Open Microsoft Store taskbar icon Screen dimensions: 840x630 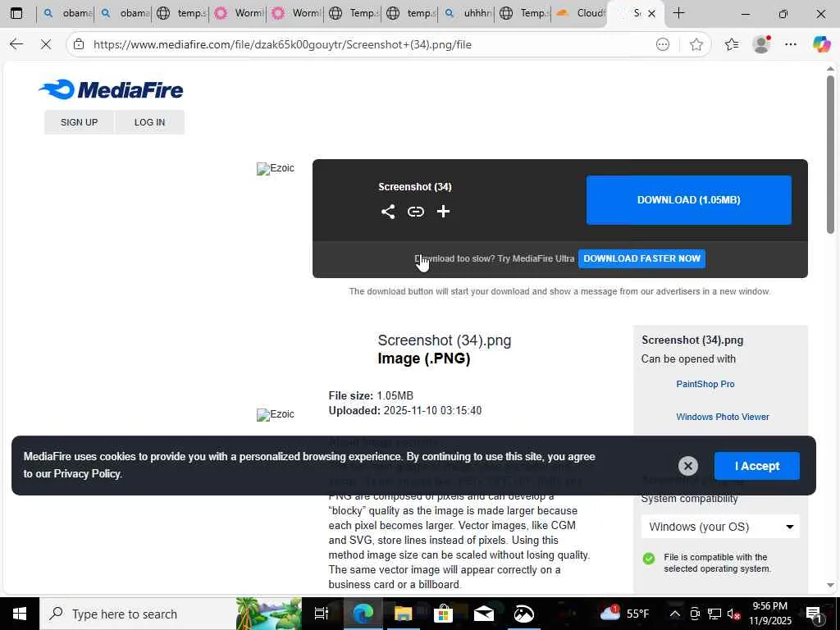[x=443, y=614]
